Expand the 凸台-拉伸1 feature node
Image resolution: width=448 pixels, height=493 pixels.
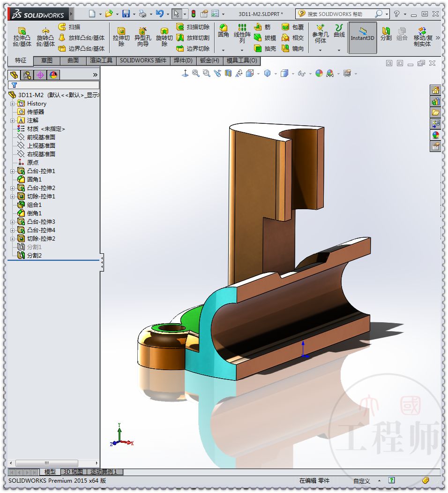(x=12, y=171)
